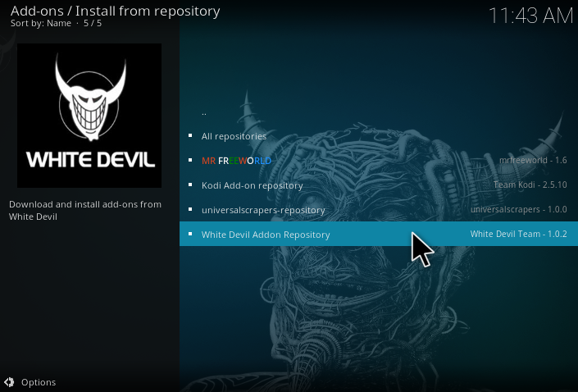Click the 11:43 AM clock
This screenshot has width=578, height=392.
[530, 16]
